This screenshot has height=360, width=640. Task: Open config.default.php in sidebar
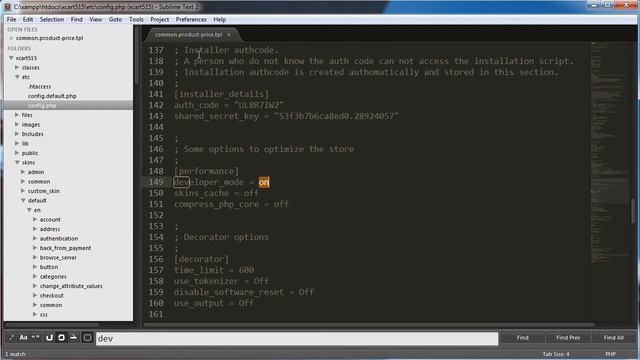pyautogui.click(x=52, y=96)
